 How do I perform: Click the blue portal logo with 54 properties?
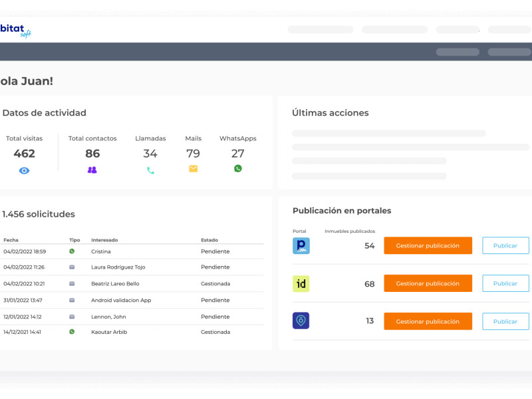pyautogui.click(x=301, y=245)
